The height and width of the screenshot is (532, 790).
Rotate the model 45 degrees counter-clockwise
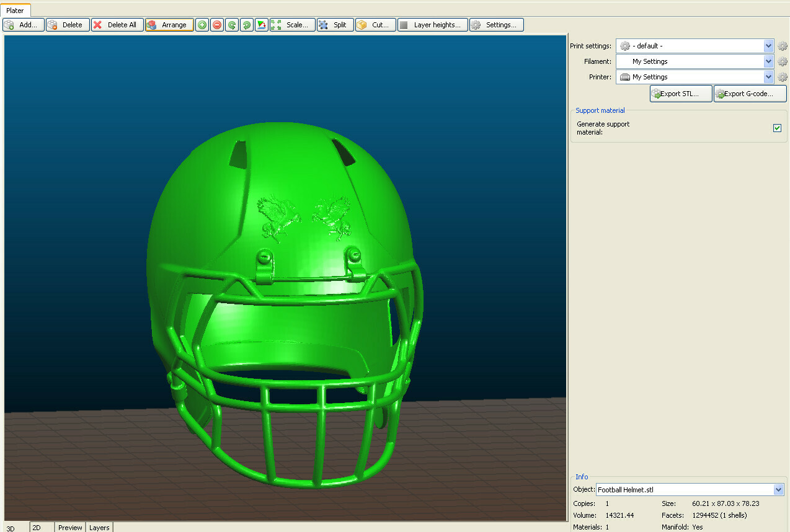pyautogui.click(x=231, y=25)
